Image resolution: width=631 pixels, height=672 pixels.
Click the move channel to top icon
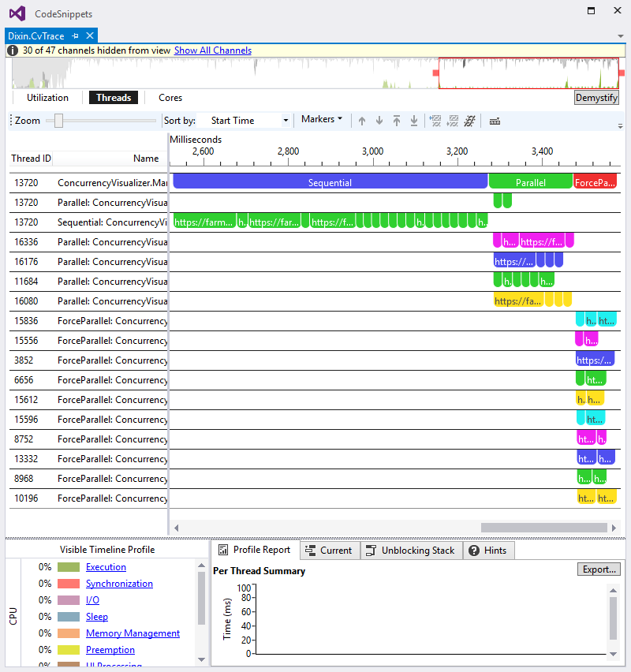(x=397, y=121)
